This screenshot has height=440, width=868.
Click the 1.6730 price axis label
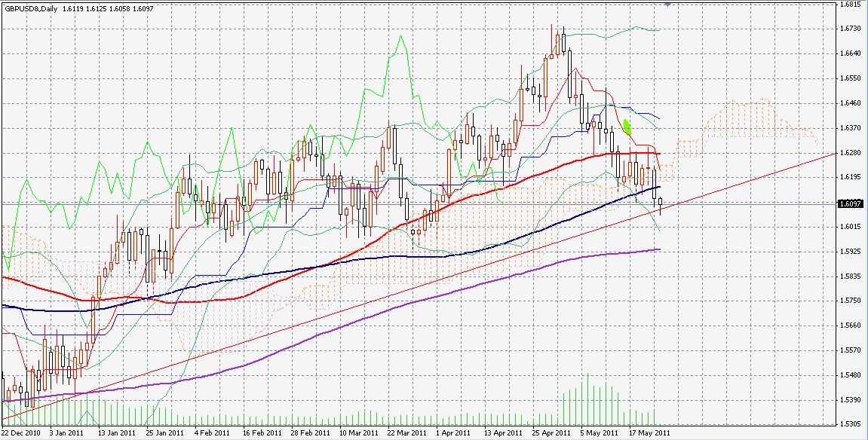850,29
